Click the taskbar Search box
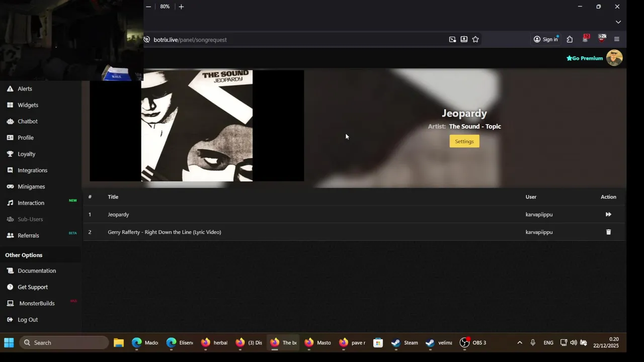Screen dimensions: 644x362 pos(64,343)
